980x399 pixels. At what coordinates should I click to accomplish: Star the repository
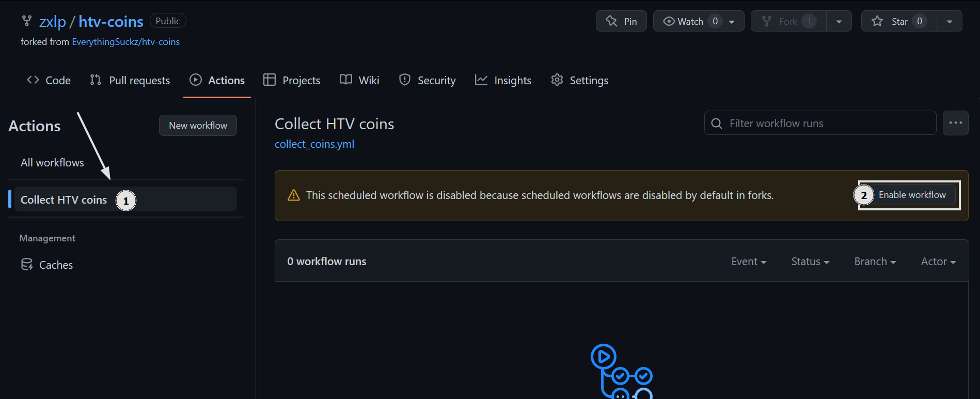pos(899,21)
